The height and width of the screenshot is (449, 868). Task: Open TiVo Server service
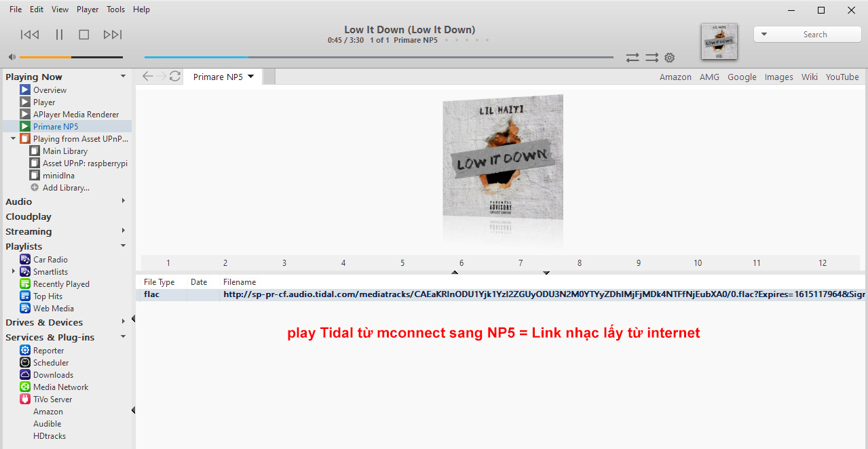[x=52, y=399]
